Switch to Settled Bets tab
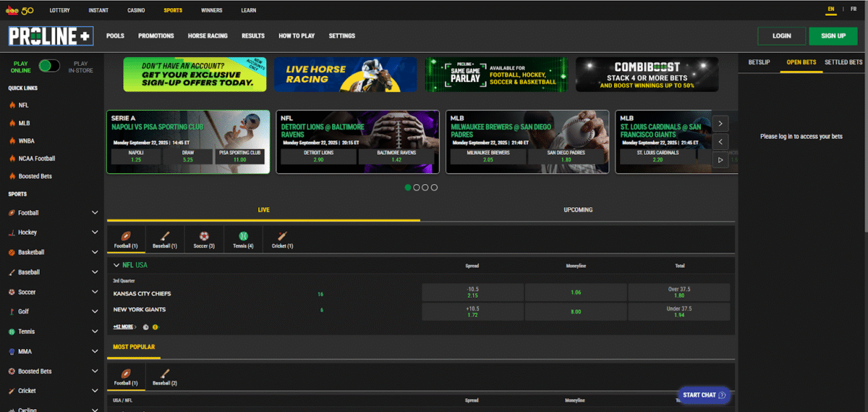868x412 pixels. point(844,62)
